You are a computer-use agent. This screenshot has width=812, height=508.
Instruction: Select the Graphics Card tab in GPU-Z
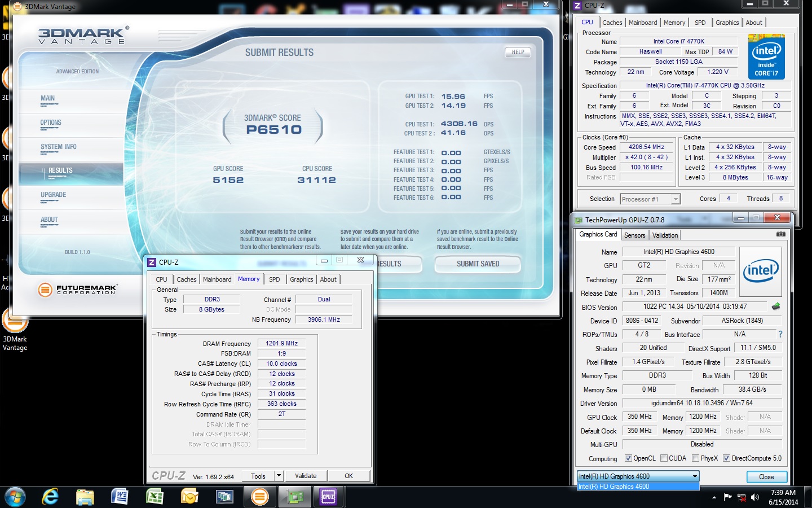[598, 234]
